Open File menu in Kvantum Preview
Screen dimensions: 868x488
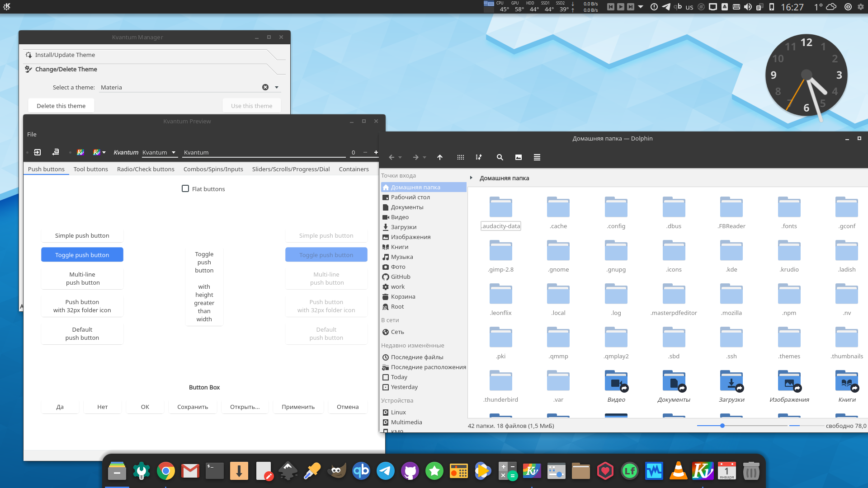click(x=32, y=134)
